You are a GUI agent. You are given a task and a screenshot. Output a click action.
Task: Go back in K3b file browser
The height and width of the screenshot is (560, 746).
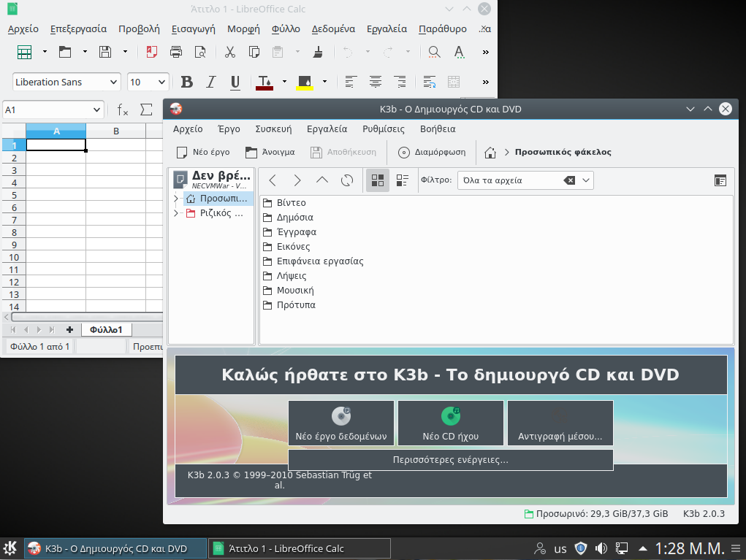point(273,180)
